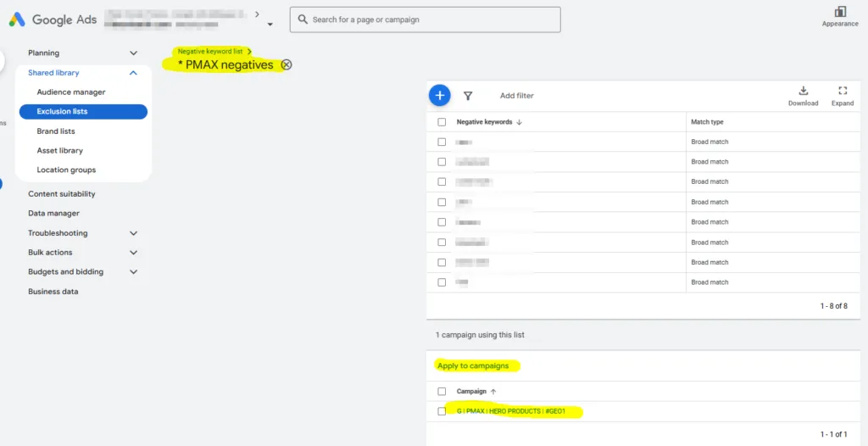Open the filter funnel icon
The image size is (868, 446).
click(468, 96)
